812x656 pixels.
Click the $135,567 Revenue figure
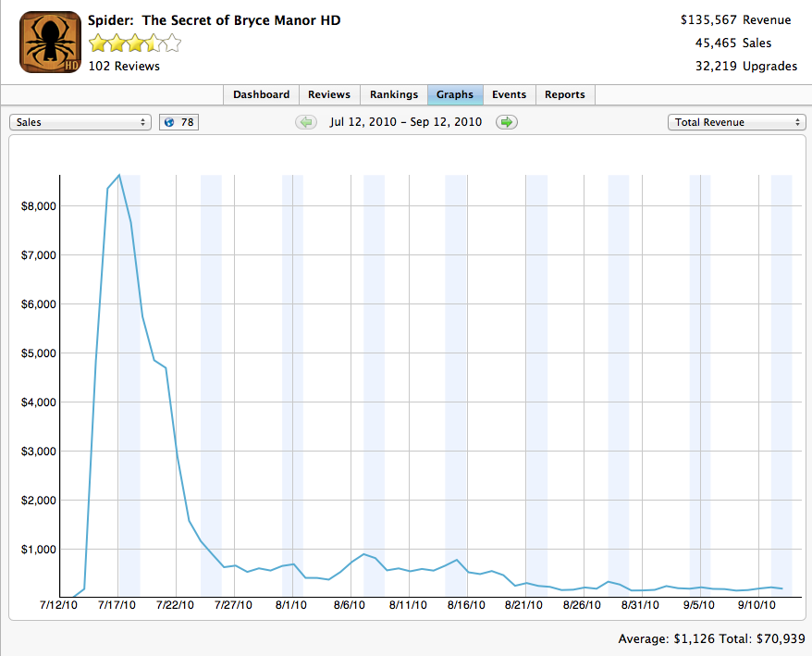click(735, 19)
